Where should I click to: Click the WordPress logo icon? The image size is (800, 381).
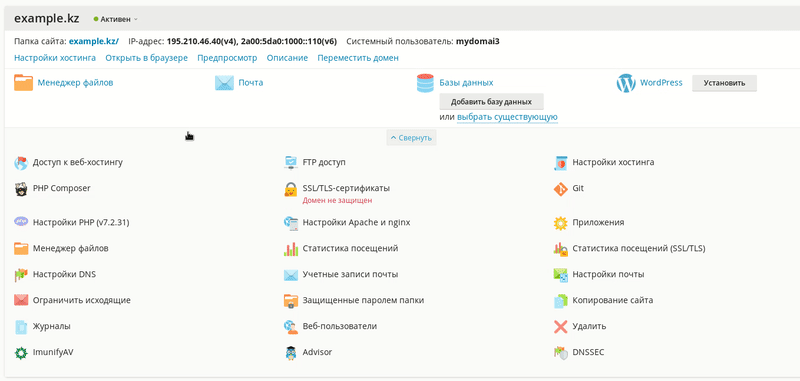coord(626,83)
